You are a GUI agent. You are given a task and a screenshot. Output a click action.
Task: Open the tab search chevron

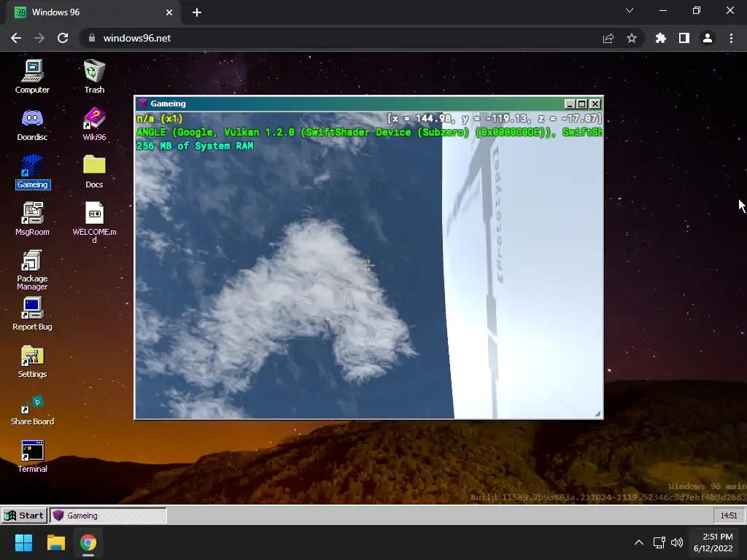tap(630, 10)
